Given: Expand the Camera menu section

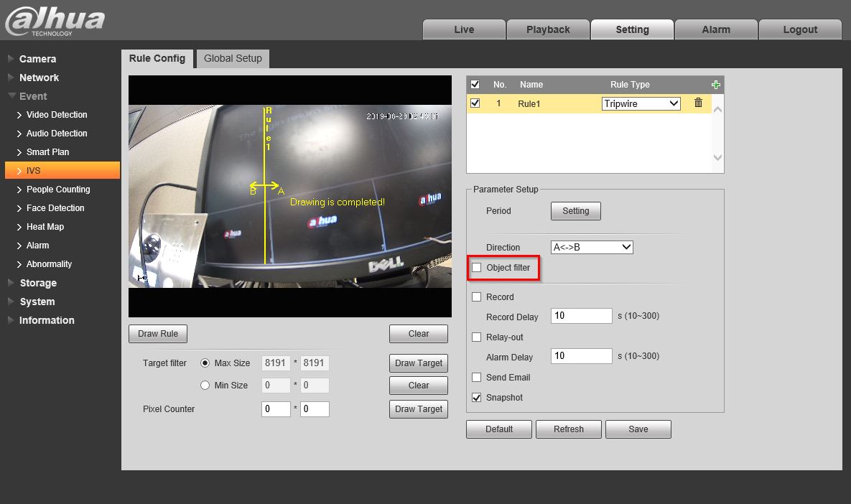Looking at the screenshot, I should [x=37, y=59].
